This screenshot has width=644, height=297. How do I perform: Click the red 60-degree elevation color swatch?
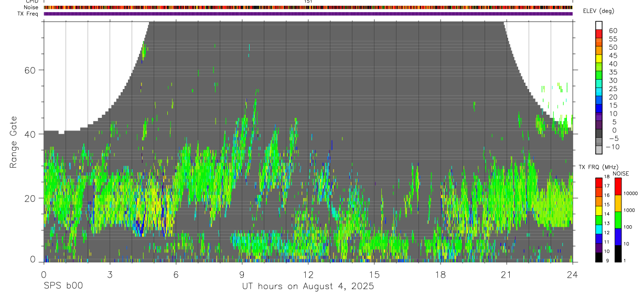pyautogui.click(x=599, y=34)
